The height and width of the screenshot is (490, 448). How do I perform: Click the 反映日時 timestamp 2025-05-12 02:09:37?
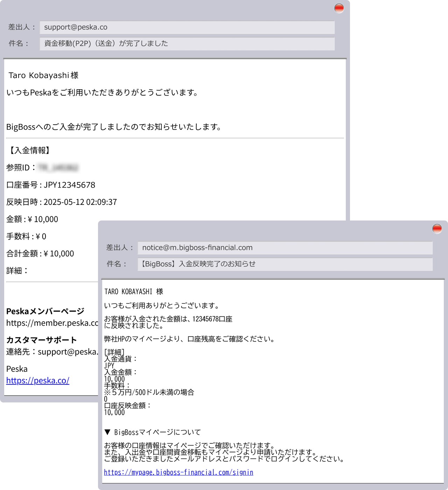click(x=80, y=202)
